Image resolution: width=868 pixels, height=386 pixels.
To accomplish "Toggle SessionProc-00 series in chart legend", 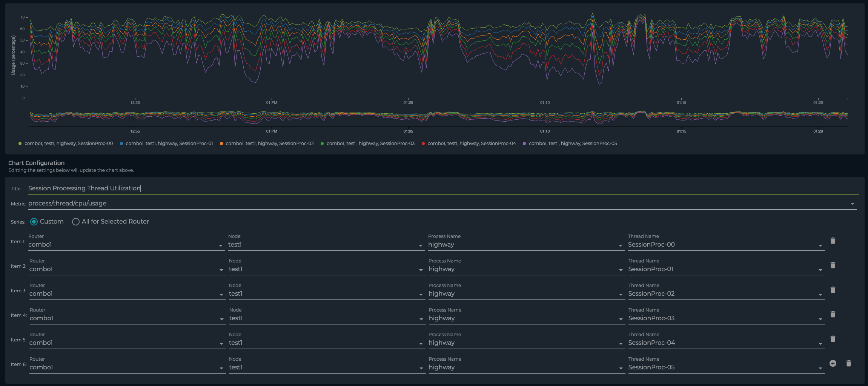I will (68, 144).
